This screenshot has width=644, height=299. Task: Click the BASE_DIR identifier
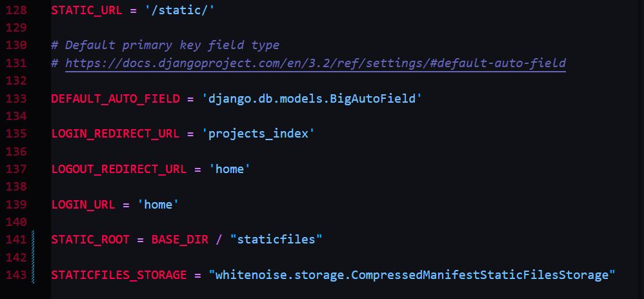coord(180,240)
